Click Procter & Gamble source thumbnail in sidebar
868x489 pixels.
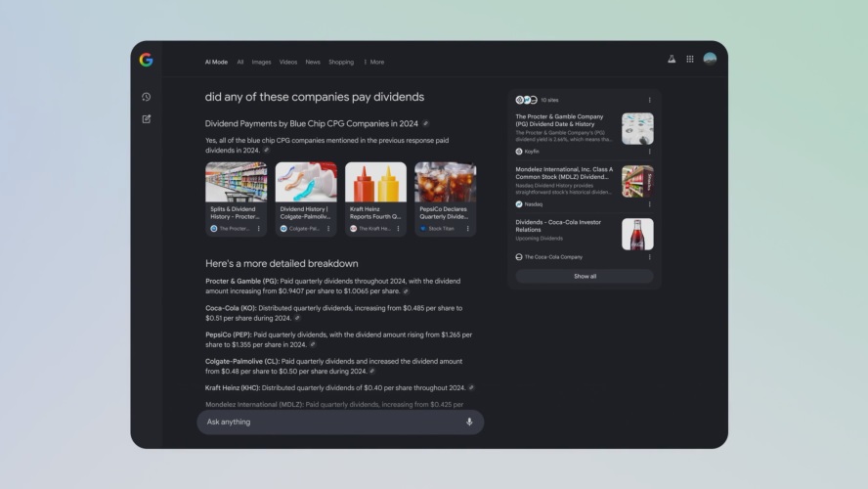[637, 128]
